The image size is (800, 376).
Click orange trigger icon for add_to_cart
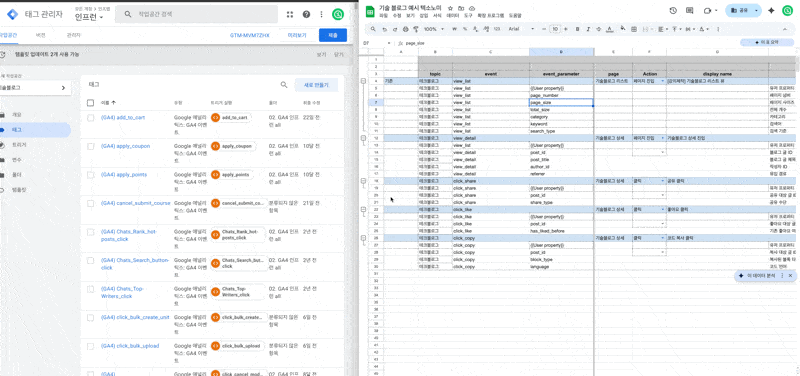pyautogui.click(x=215, y=117)
